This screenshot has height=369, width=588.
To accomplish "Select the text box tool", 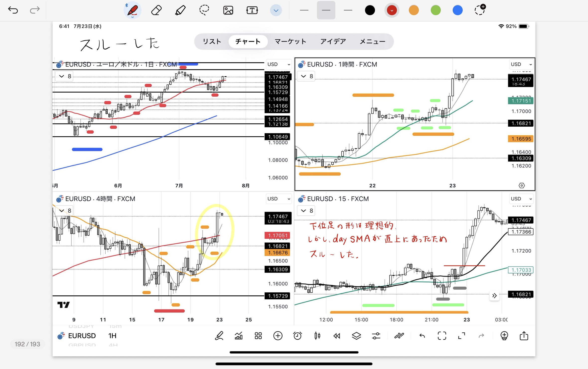I will click(x=252, y=10).
